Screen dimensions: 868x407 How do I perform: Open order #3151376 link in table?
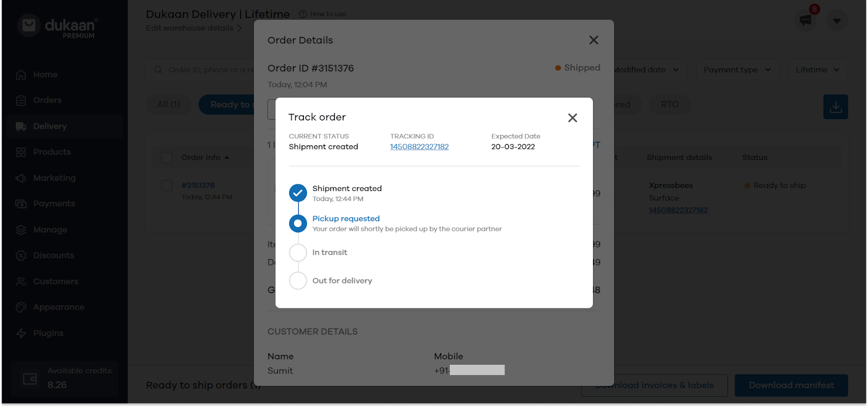198,185
